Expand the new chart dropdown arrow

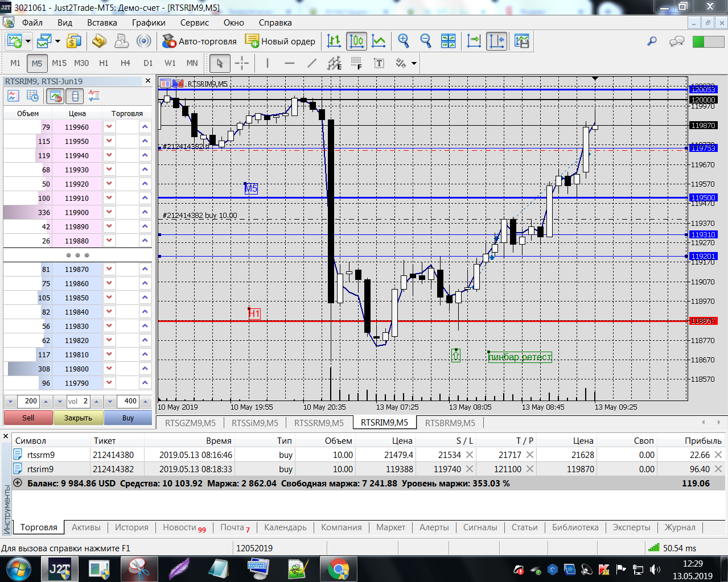click(x=27, y=41)
